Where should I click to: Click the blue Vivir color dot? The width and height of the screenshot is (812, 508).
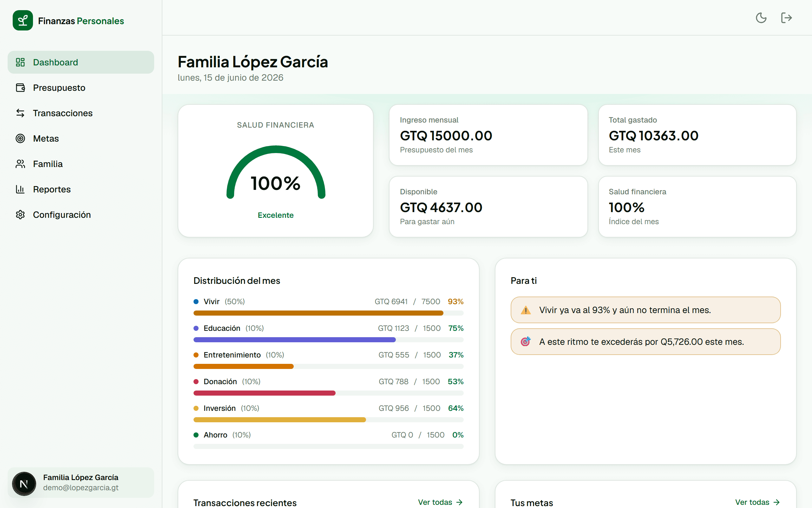pos(196,302)
